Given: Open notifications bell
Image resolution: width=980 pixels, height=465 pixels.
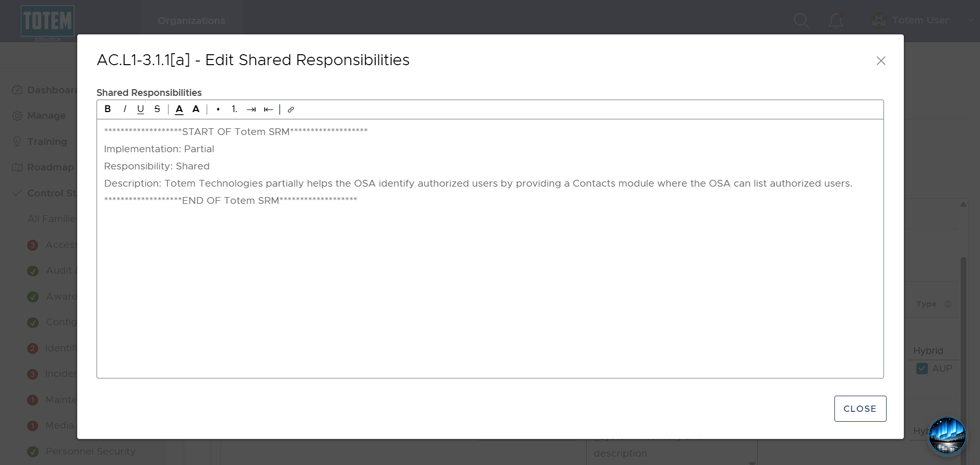Looking at the screenshot, I should click(x=836, y=20).
